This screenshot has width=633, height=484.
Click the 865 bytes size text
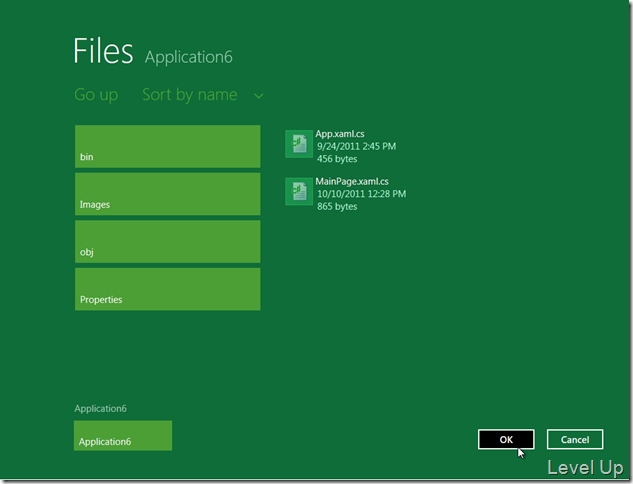337,206
